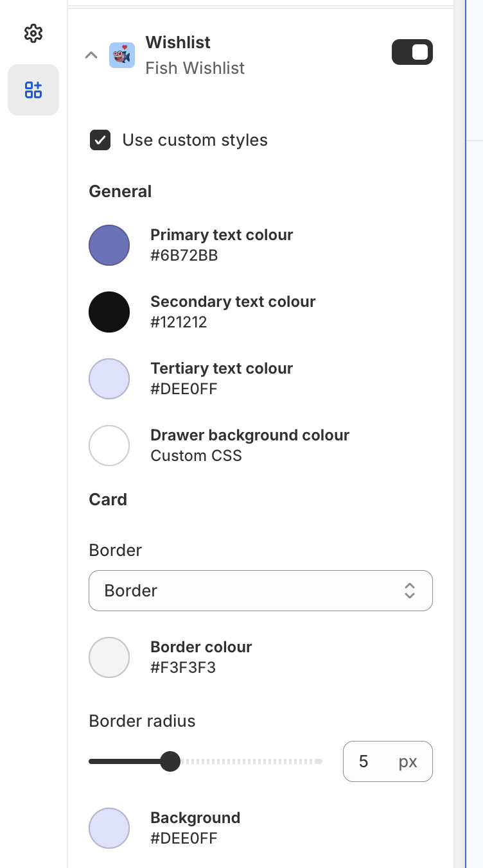Open the Border style dropdown
This screenshot has width=483, height=868.
click(x=260, y=591)
